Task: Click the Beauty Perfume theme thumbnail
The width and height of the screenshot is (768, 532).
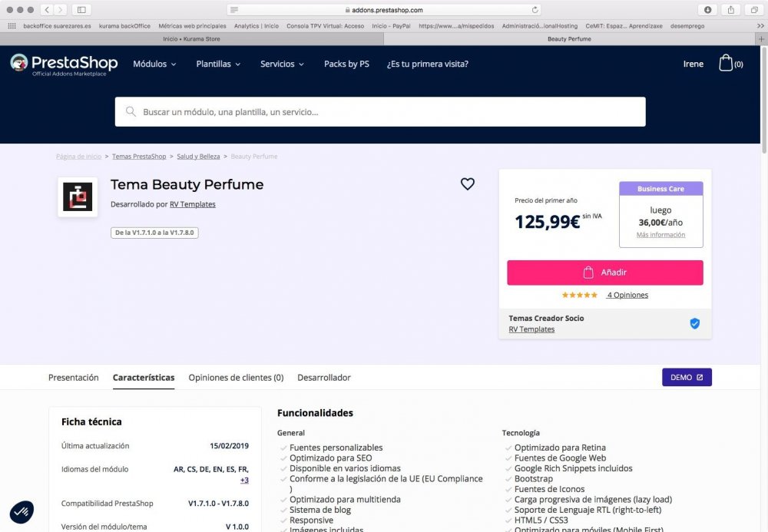Action: click(78, 197)
